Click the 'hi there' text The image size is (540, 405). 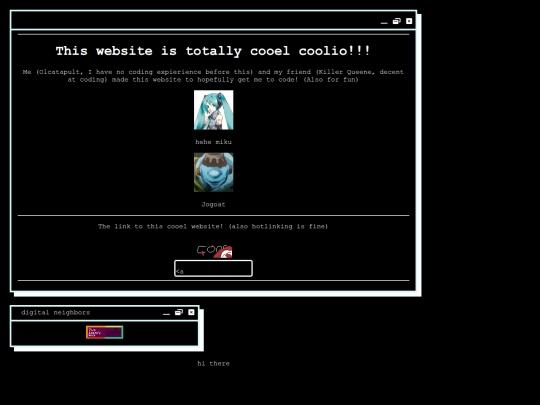click(x=214, y=364)
